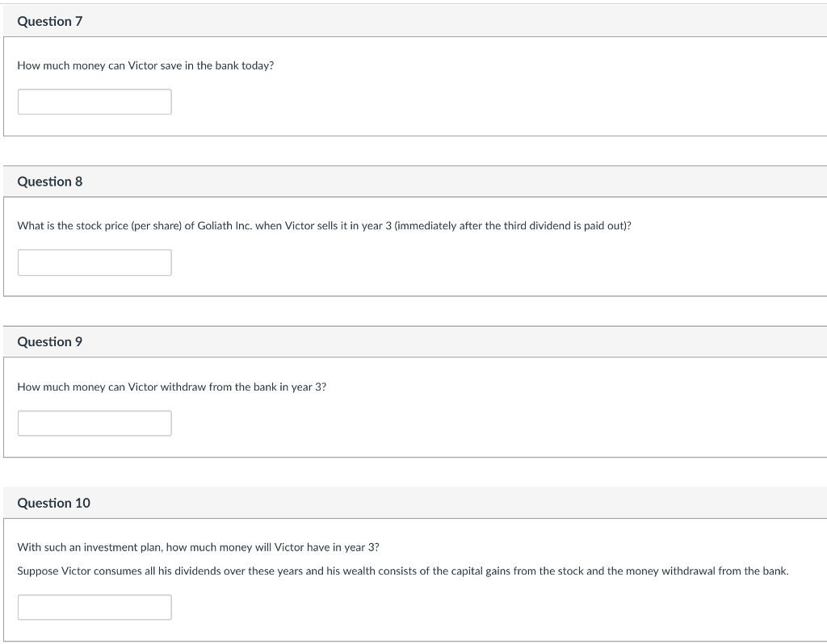Click the "What is the stock price" question text

[323, 226]
